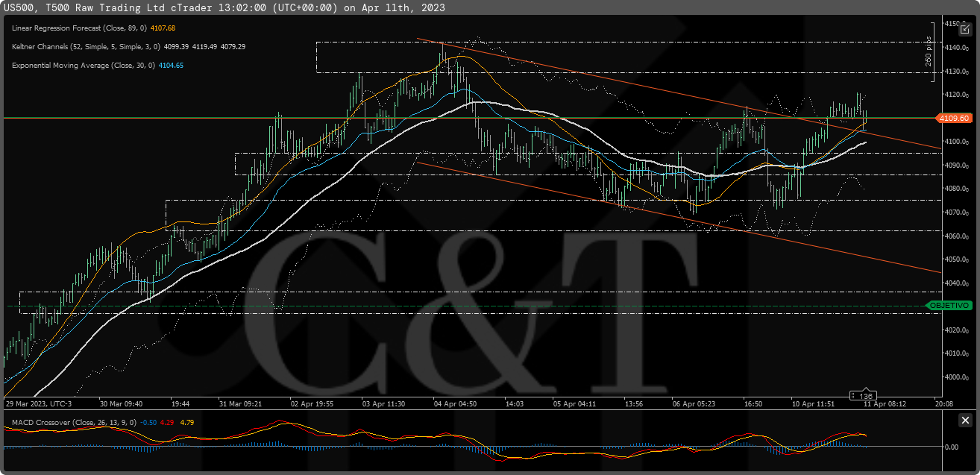Open the Linear Regression Forecast indicator label
This screenshot has width=980, height=475.
point(75,27)
